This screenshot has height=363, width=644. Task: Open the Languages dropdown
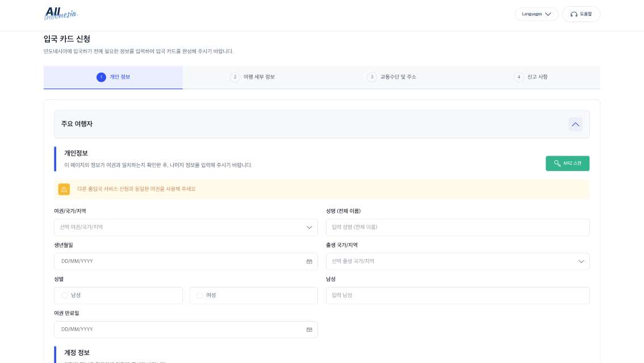(x=537, y=14)
